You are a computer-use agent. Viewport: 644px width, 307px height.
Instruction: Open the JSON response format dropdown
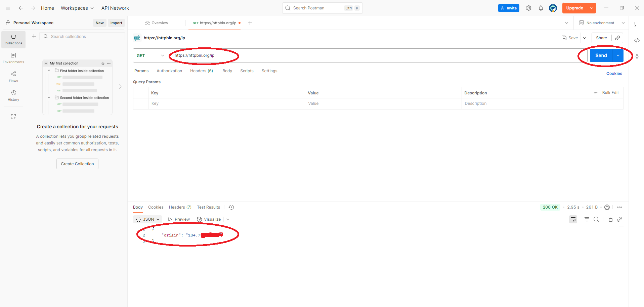[147, 219]
